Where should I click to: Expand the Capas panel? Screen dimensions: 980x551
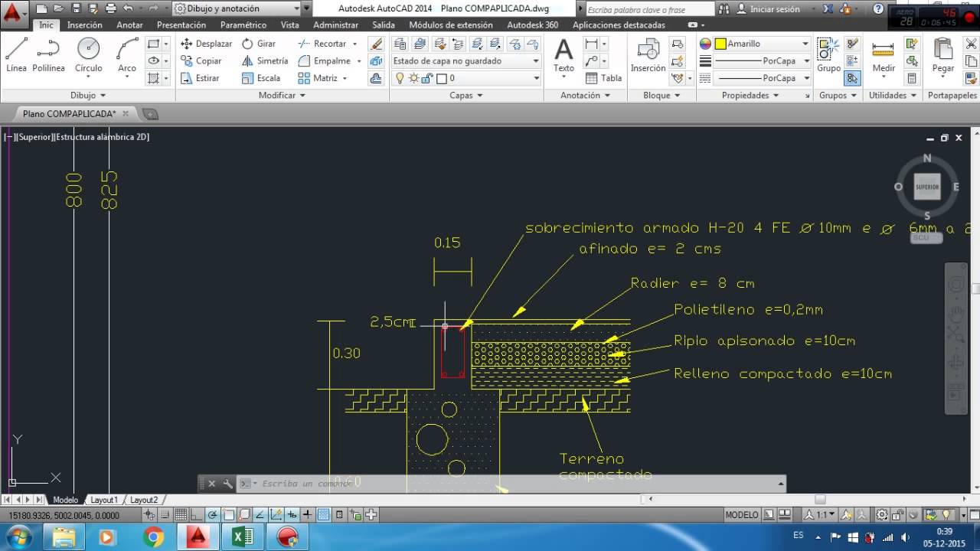click(x=465, y=96)
